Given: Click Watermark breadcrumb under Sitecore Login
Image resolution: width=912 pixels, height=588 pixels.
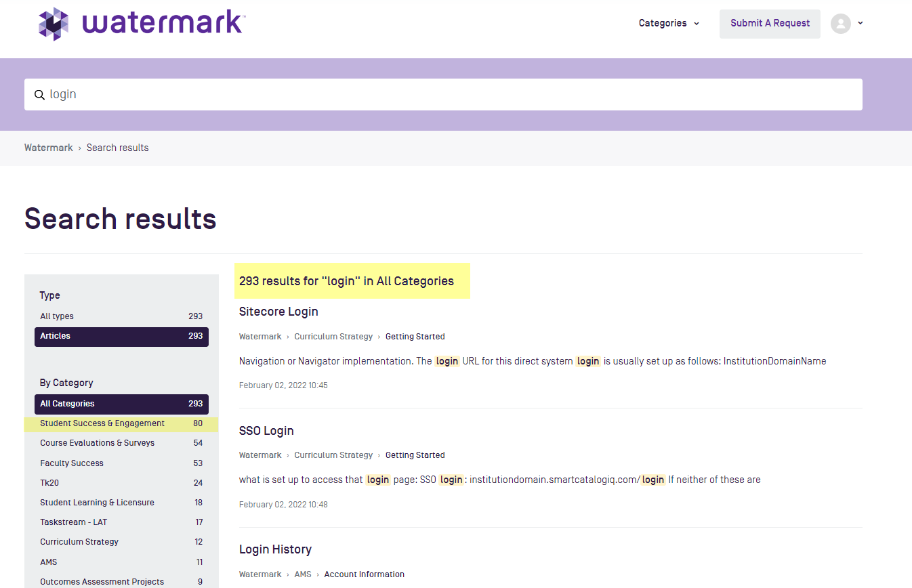Looking at the screenshot, I should [x=260, y=337].
